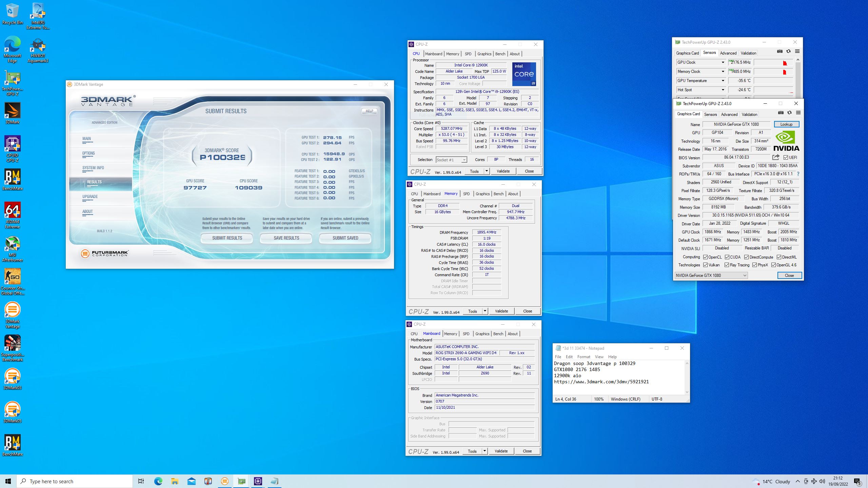Image resolution: width=868 pixels, height=488 pixels.
Task: Open Tools dropdown arrow in CPU-Z Mainboard window
Action: coord(485,451)
